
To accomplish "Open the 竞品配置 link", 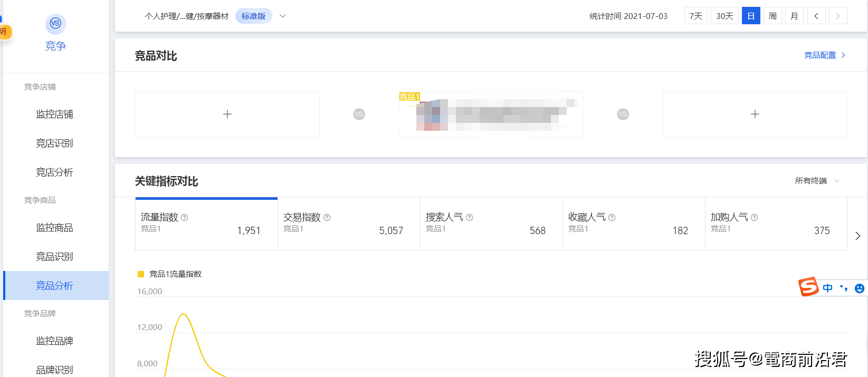I will [x=824, y=55].
